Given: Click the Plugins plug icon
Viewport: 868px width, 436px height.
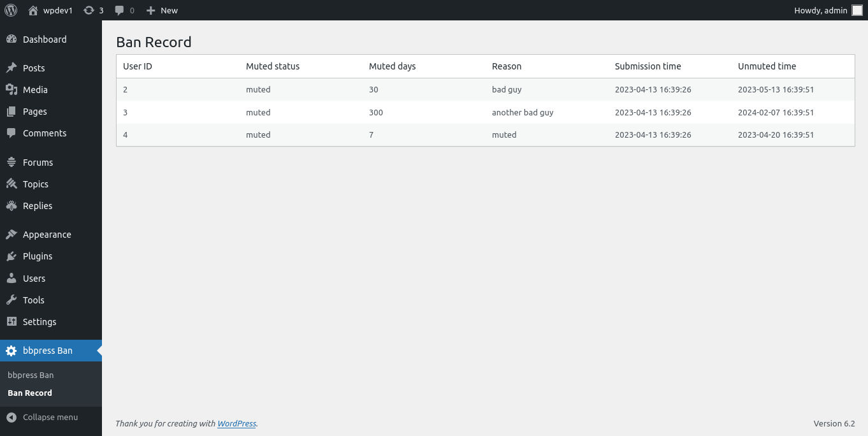Looking at the screenshot, I should [x=11, y=256].
